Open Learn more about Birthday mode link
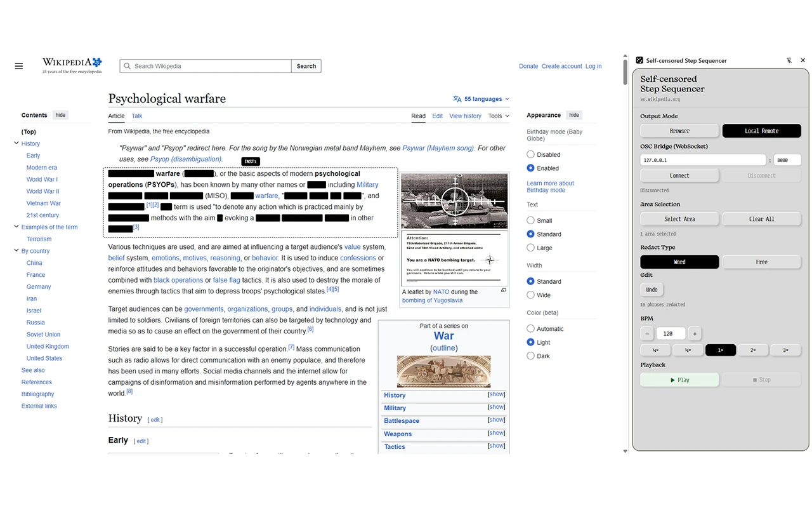Image resolution: width=812 pixels, height=508 pixels. click(x=550, y=187)
